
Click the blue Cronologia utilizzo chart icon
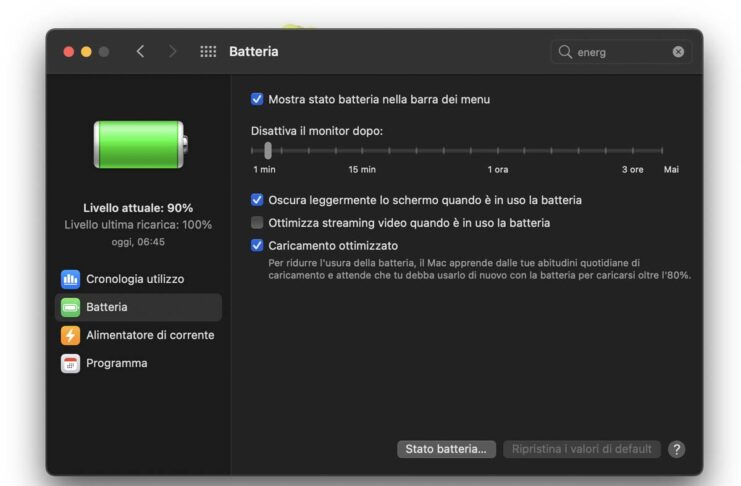point(70,279)
